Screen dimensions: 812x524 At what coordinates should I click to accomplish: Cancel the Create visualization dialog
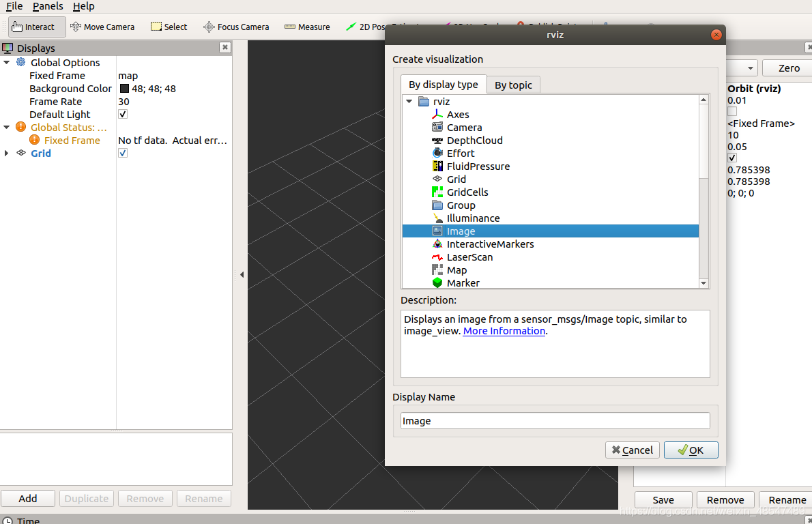633,450
